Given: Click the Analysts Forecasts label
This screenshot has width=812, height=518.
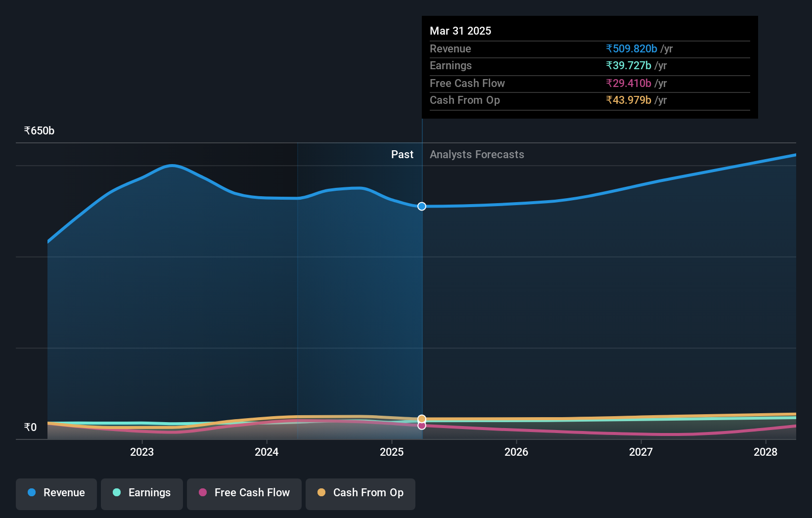Looking at the screenshot, I should tap(477, 154).
